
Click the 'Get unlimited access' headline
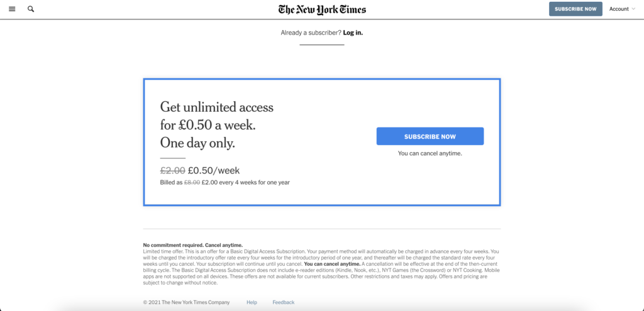pos(216,107)
